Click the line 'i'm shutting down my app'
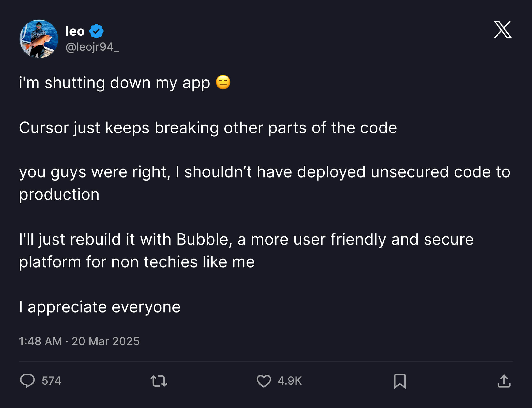The image size is (532, 408). click(x=114, y=83)
